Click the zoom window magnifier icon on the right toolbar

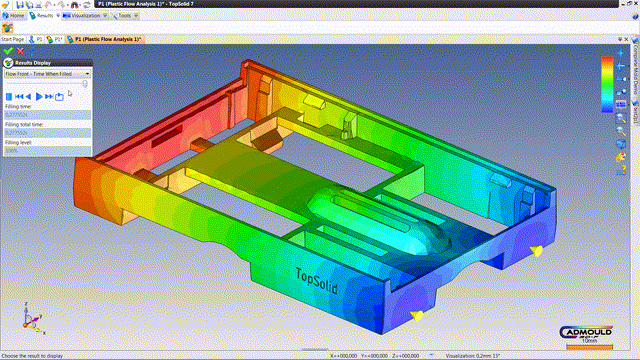(x=621, y=118)
